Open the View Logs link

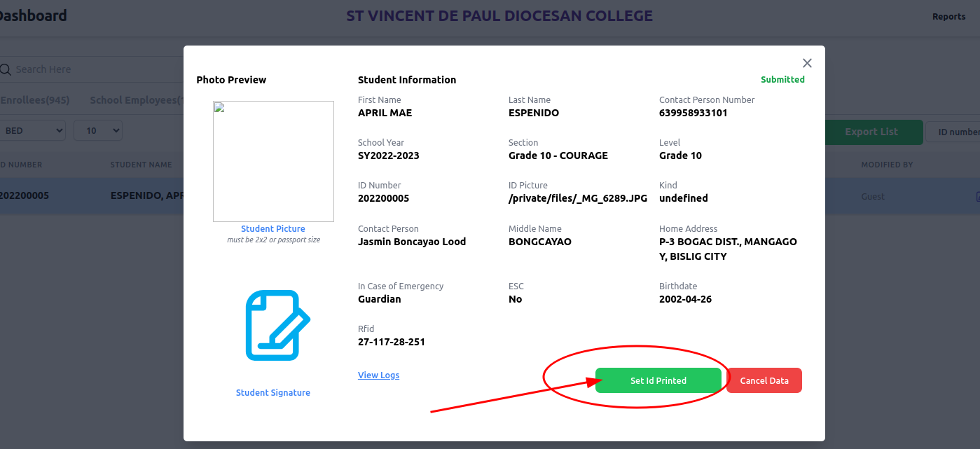click(x=378, y=375)
